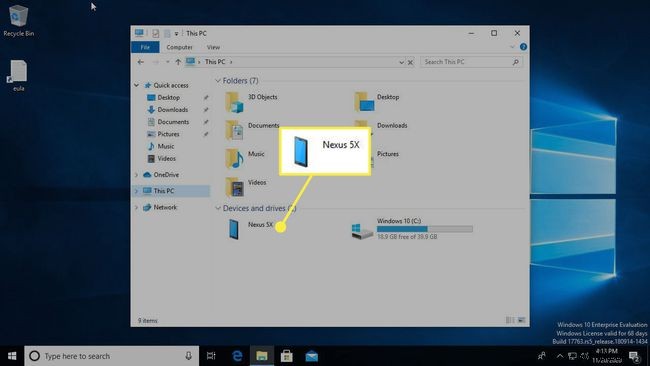The image size is (650, 366).
Task: Expand the This PC tree node
Action: click(x=136, y=191)
